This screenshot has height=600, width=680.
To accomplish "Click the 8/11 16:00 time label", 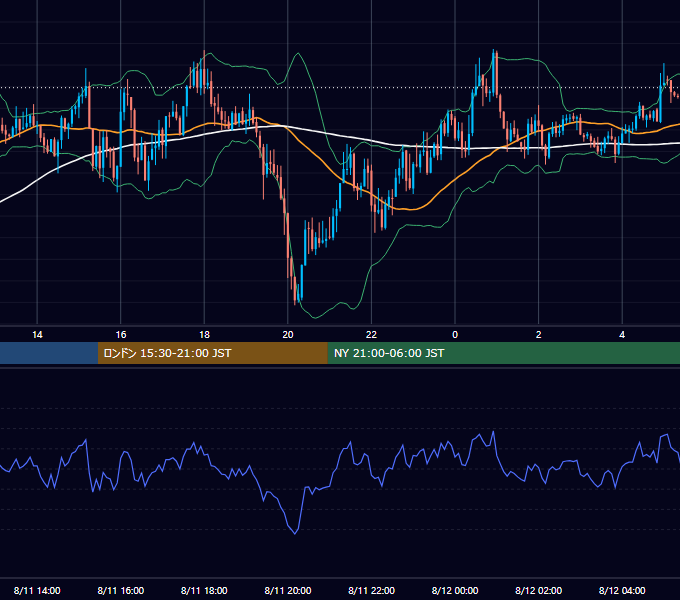I will (121, 590).
